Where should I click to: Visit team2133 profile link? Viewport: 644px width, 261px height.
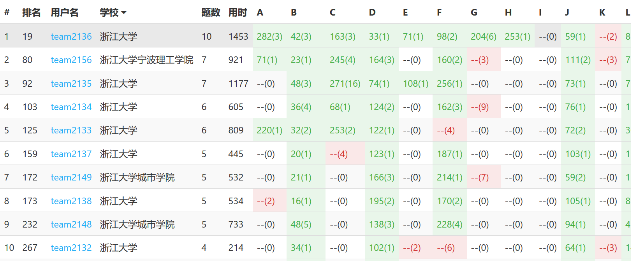(x=71, y=130)
